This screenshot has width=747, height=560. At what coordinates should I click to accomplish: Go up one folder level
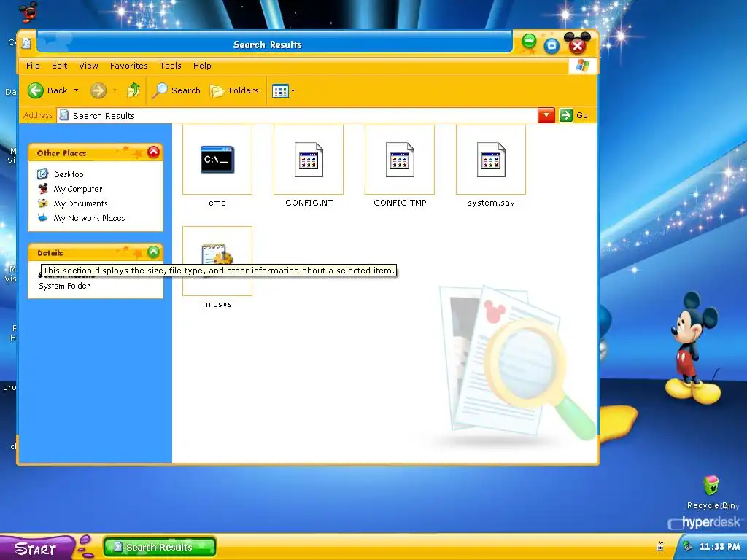coord(133,90)
